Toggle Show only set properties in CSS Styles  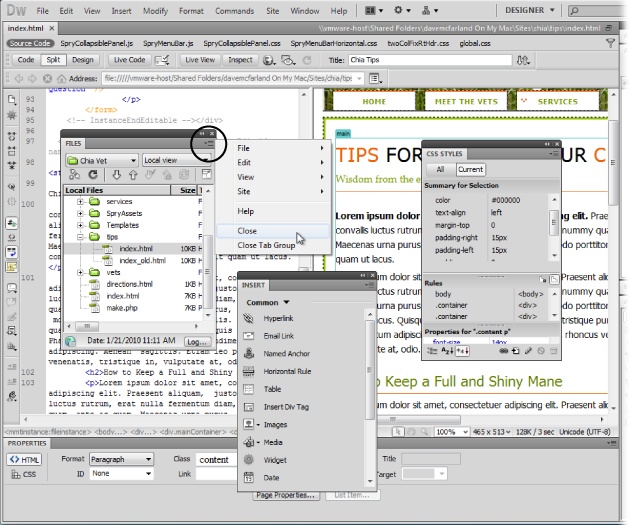462,351
